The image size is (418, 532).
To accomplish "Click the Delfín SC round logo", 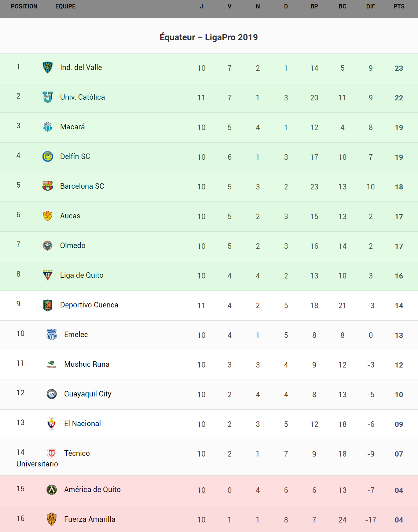I will coord(48,156).
